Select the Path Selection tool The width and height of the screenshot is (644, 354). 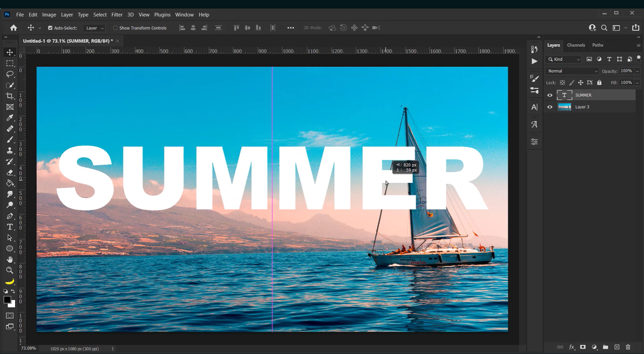tap(10, 238)
